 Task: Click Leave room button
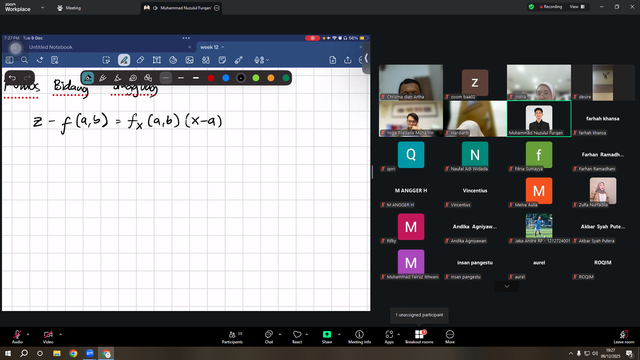[624, 336]
